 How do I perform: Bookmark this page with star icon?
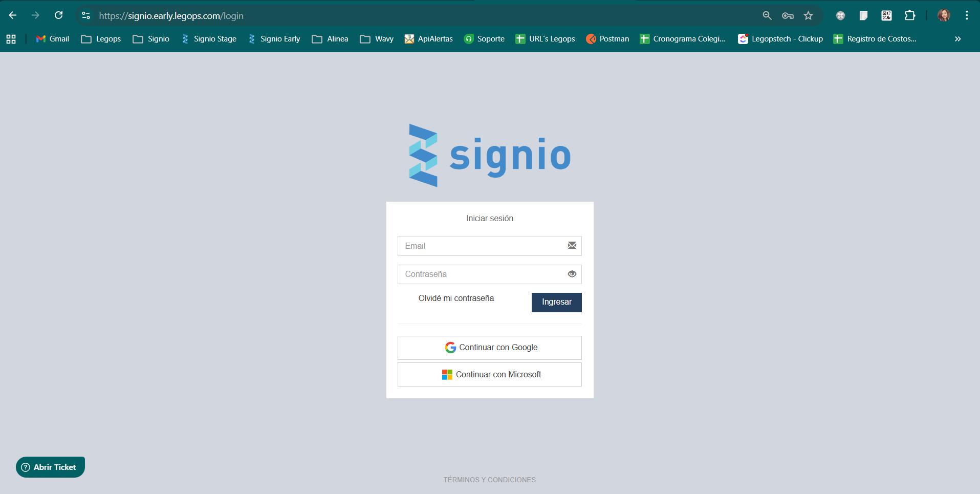[x=808, y=16]
